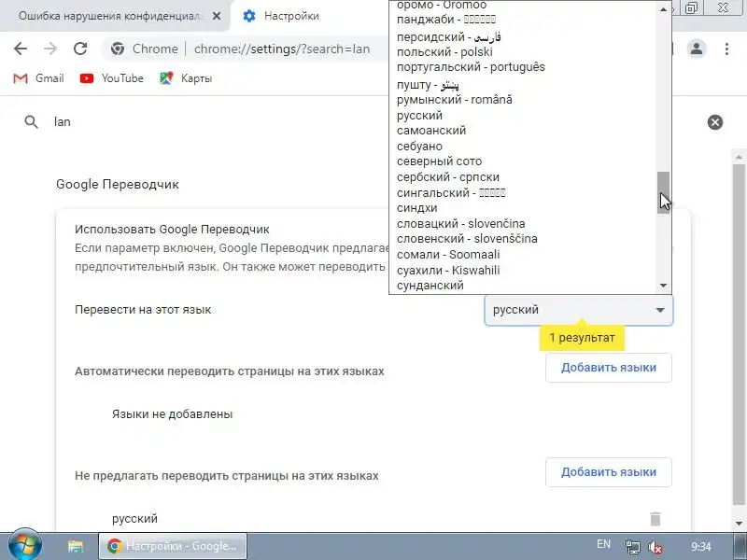This screenshot has width=747, height=560.
Task: Pick панджаби from the list
Action: point(523,20)
